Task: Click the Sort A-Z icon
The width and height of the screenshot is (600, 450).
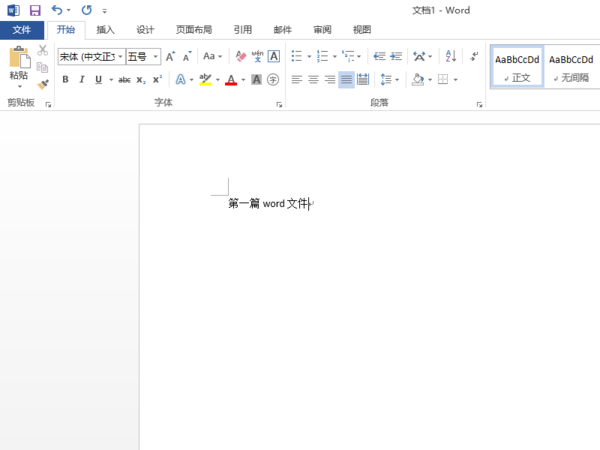Action: coord(450,57)
